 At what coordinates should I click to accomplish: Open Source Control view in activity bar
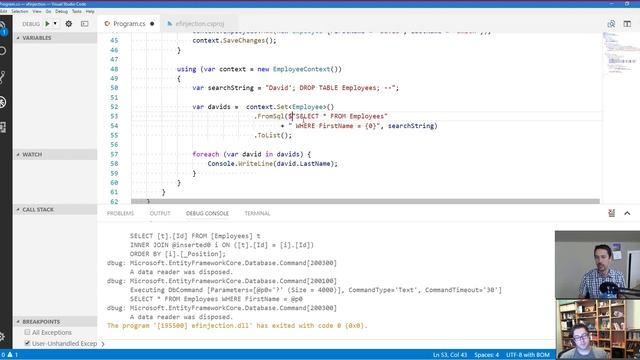click(x=3, y=77)
